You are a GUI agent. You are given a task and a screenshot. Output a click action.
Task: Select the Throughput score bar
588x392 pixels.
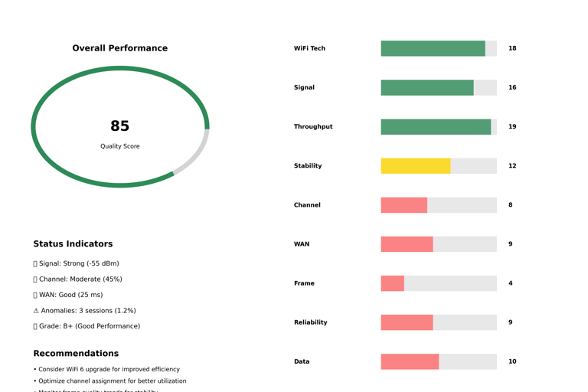[436, 126]
